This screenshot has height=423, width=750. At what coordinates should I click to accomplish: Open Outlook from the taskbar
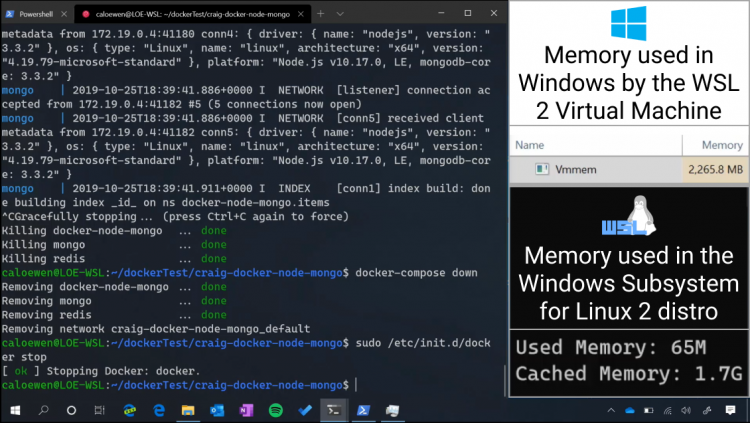coord(216,411)
